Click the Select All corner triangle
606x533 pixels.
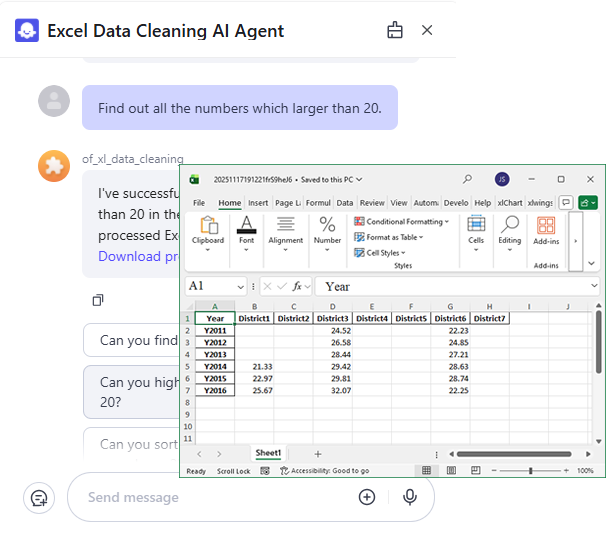190,307
